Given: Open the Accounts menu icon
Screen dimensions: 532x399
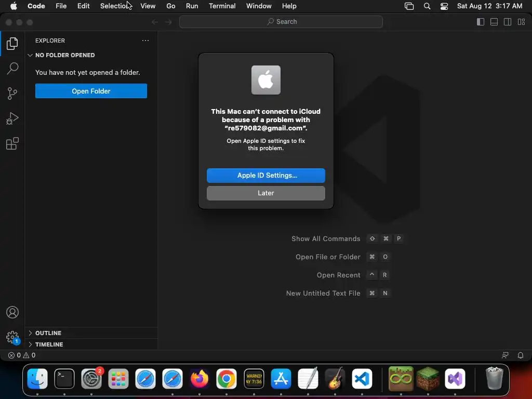Looking at the screenshot, I should [12, 312].
